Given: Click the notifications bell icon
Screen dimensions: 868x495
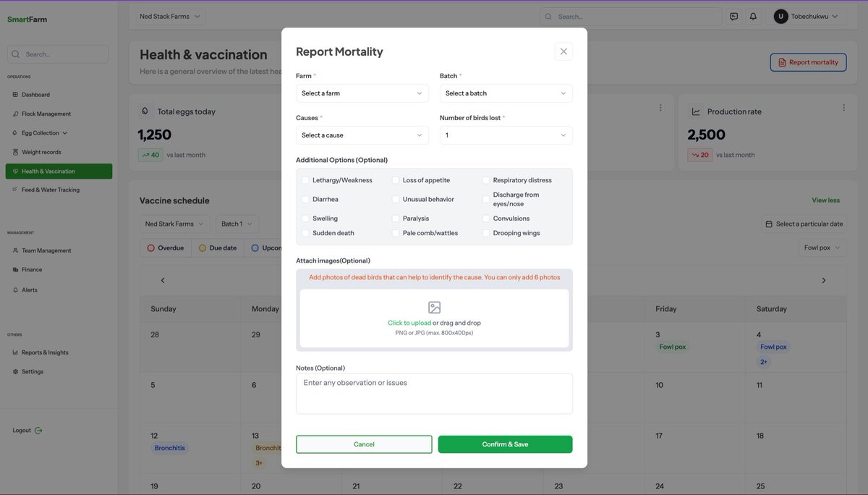Looking at the screenshot, I should [752, 14].
